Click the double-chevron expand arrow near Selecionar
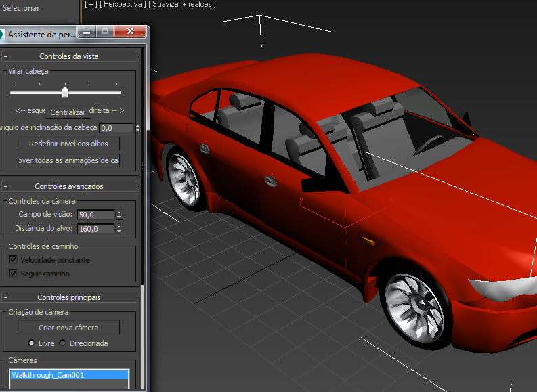Image resolution: width=537 pixels, height=392 pixels. pos(72,20)
